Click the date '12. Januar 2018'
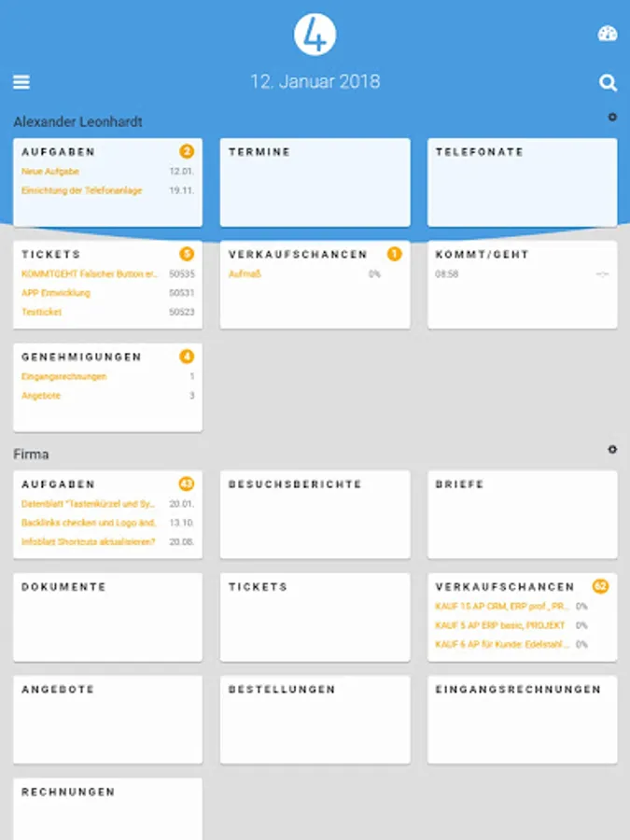630x840 pixels. pos(315,82)
